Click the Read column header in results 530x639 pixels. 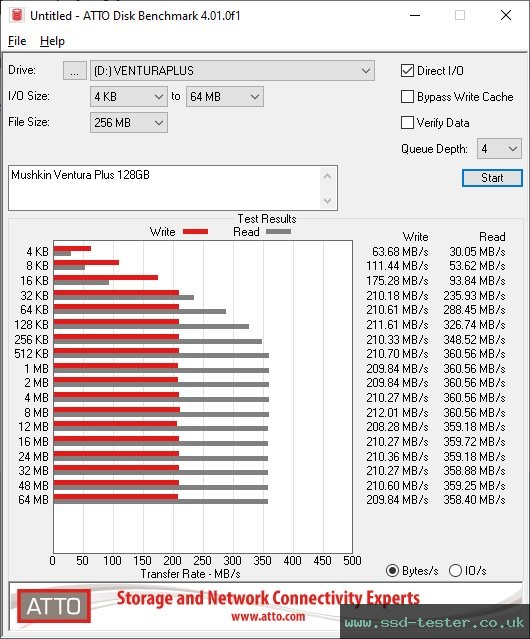492,237
